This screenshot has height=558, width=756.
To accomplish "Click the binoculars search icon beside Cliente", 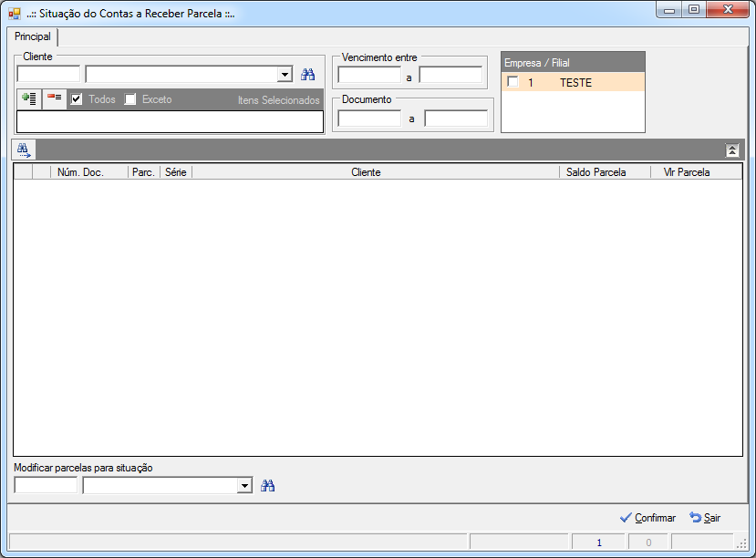I will 307,75.
